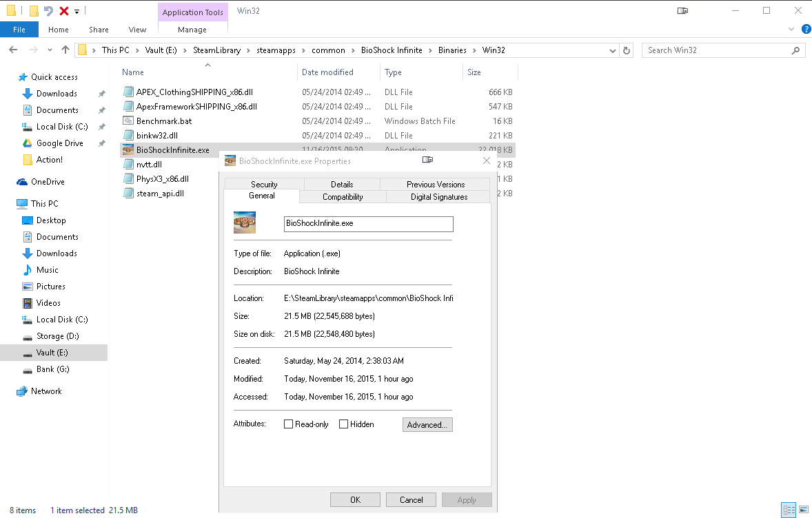
Task: Open the address bar history dropdown
Action: 613,51
